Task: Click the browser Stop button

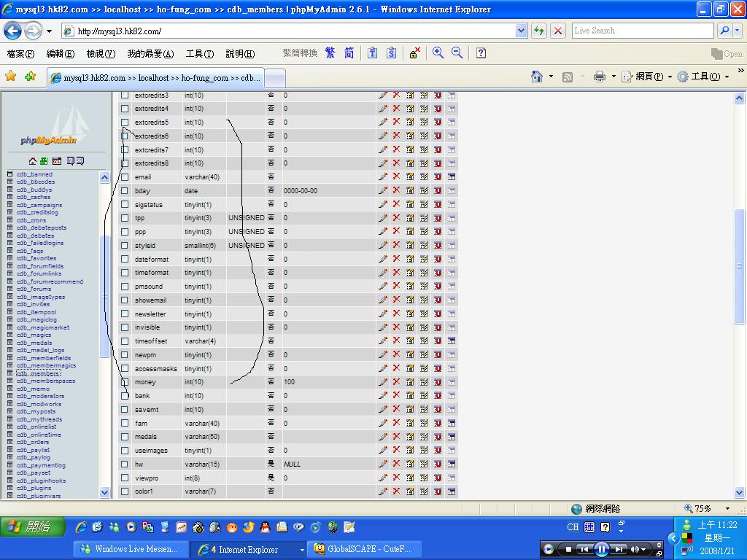Action: [x=558, y=31]
